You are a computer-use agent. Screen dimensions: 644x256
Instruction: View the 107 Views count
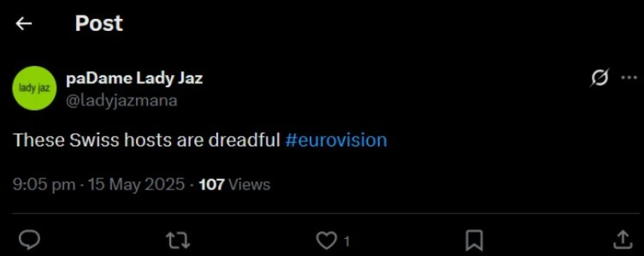(x=212, y=184)
